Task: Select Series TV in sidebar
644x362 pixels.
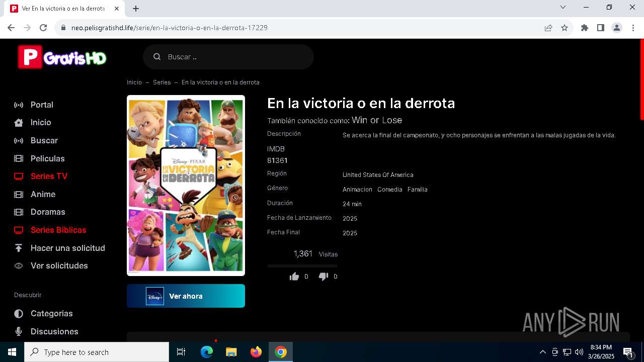Action: pyautogui.click(x=49, y=176)
